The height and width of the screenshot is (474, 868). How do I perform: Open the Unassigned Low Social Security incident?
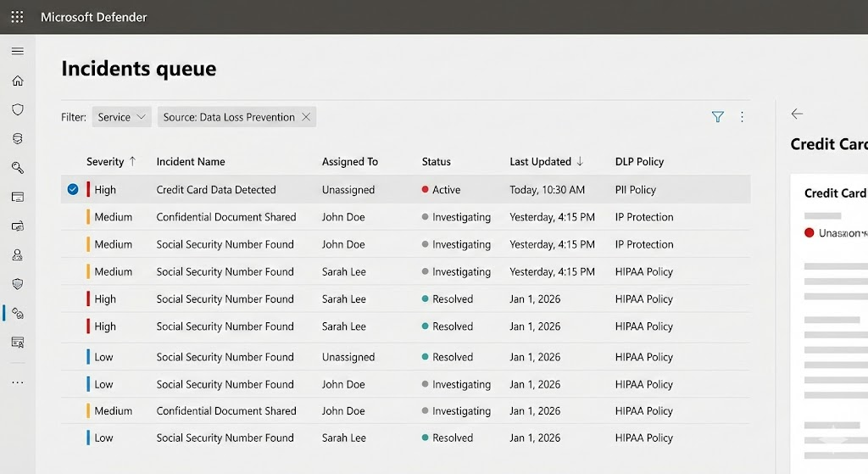[225, 357]
